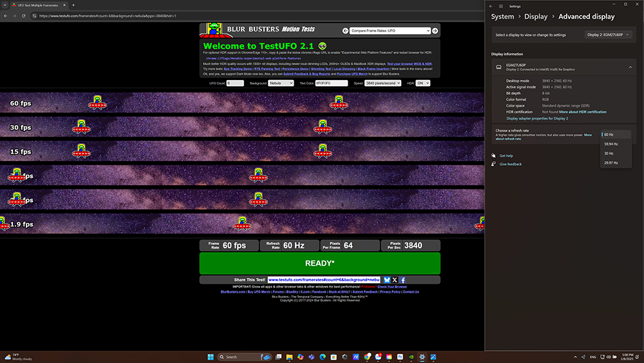Click Display in Settings breadcrumb
Image resolution: width=644 pixels, height=363 pixels.
coord(536,17)
